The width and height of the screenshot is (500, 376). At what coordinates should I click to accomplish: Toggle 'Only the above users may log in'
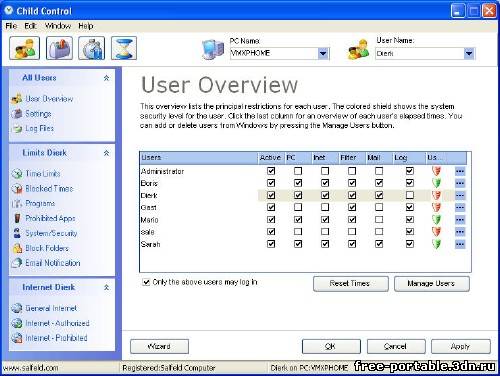(x=146, y=282)
